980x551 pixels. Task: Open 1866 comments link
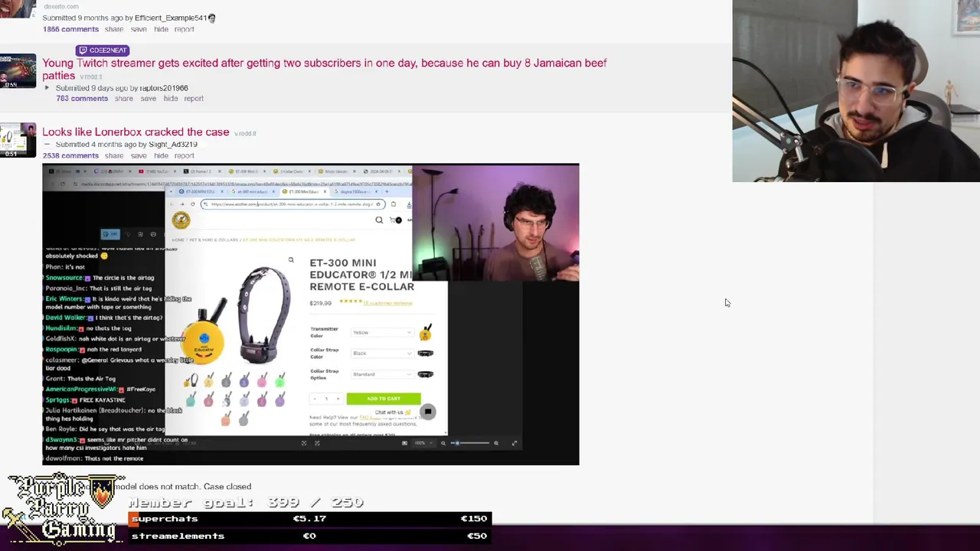point(70,29)
